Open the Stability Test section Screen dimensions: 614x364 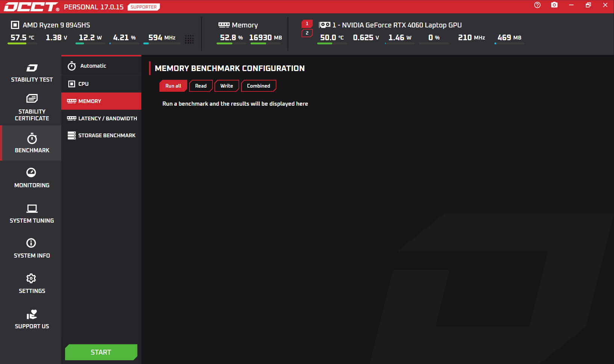pos(32,73)
